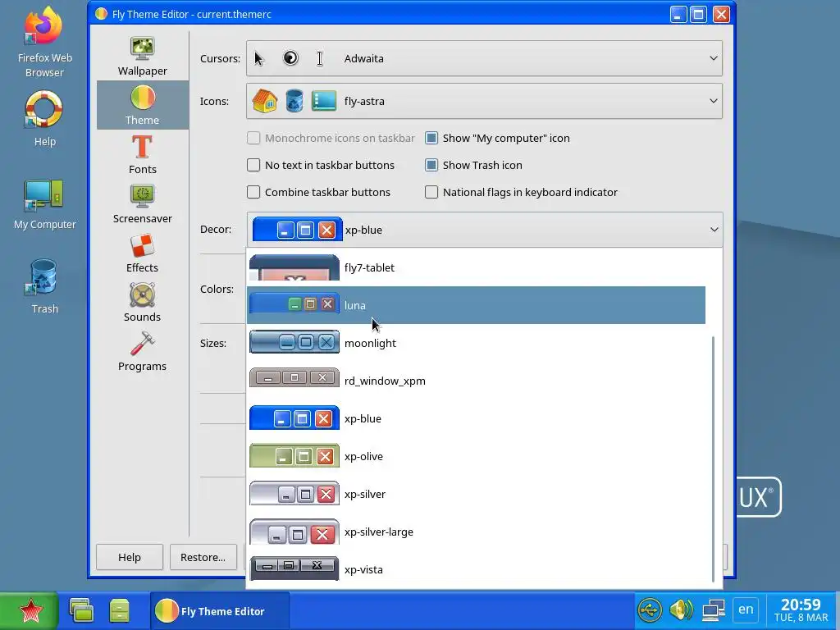Screen dimensions: 840x630
Task: Click the Help lifebuoy desktop icon
Action: pos(44,119)
